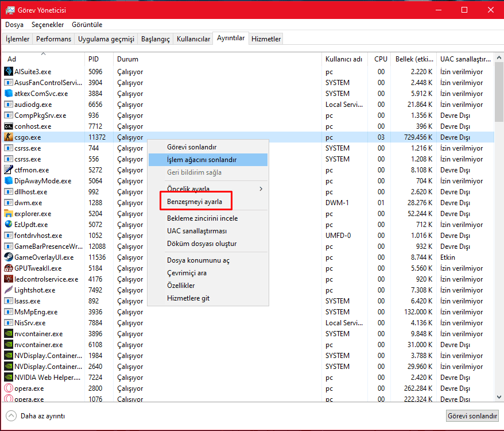Click the explorer.exe folder icon
This screenshot has height=431, width=504.
point(9,214)
